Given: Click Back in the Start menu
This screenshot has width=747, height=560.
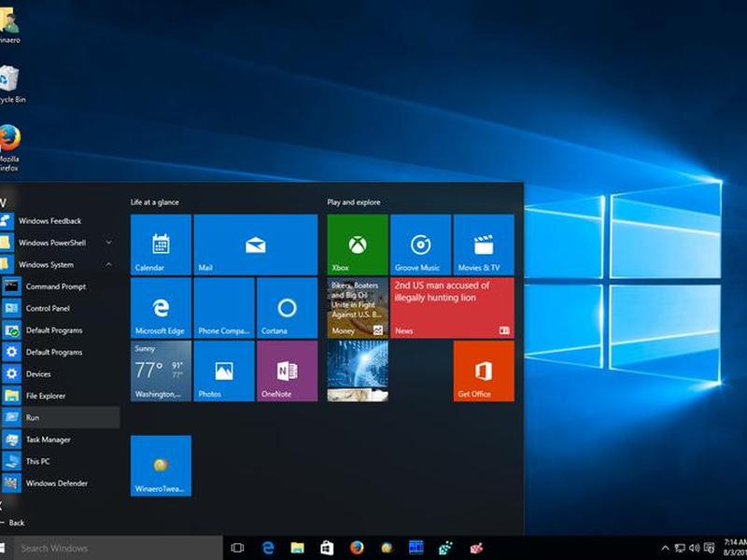Looking at the screenshot, I should (13, 523).
